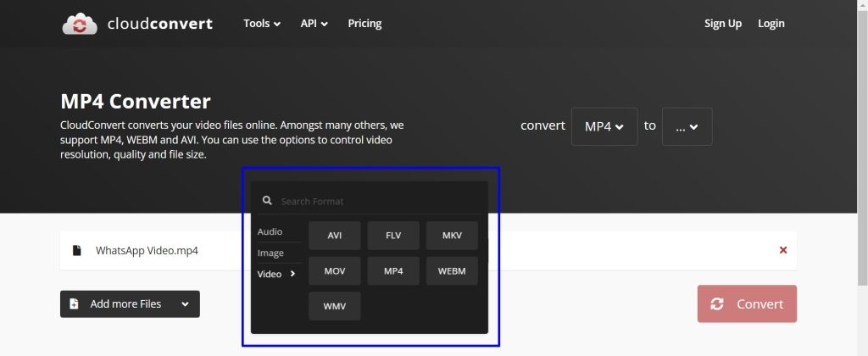868x356 pixels.
Task: Click the cloudconvert brand name text
Action: pyautogui.click(x=160, y=24)
